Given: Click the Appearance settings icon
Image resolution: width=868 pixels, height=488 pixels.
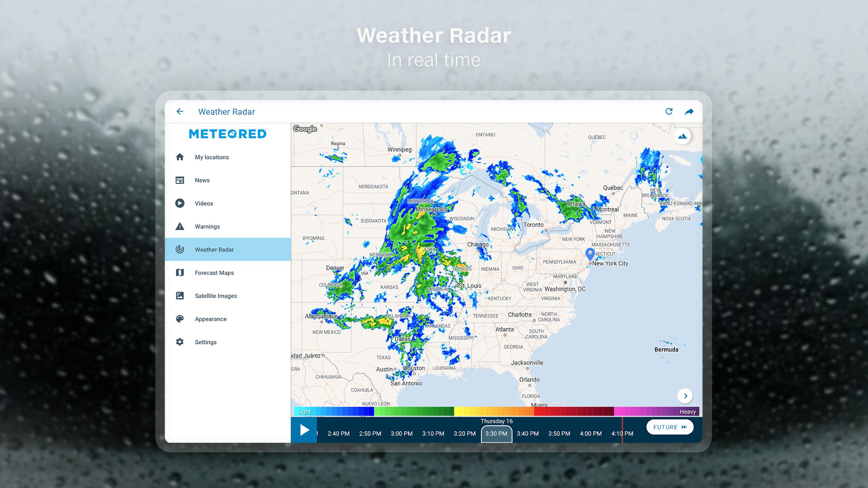Looking at the screenshot, I should click(180, 319).
